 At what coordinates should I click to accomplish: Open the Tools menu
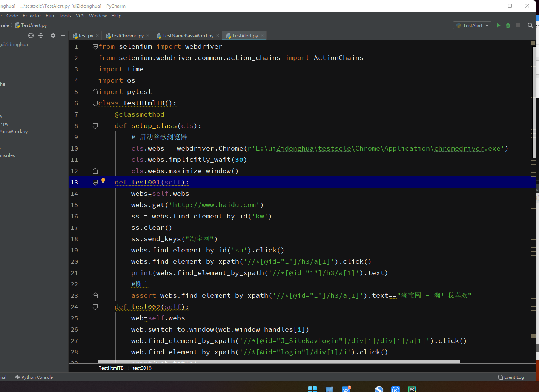(x=64, y=16)
